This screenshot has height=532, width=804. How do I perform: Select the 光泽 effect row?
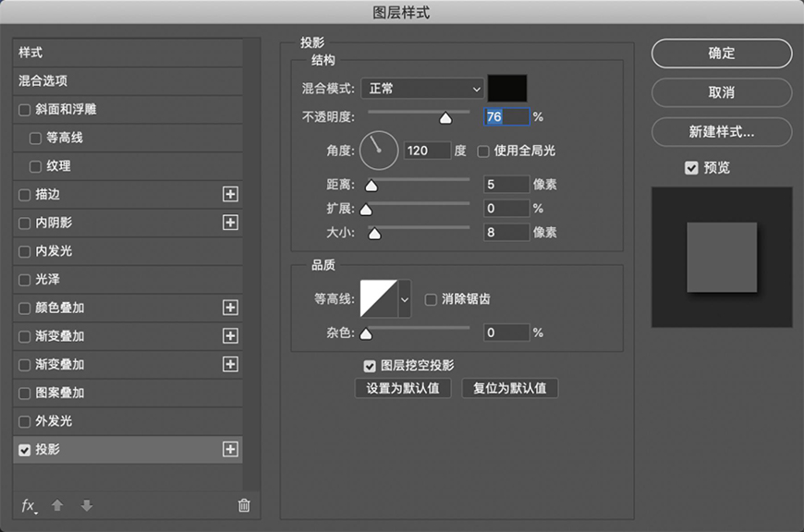pos(128,279)
